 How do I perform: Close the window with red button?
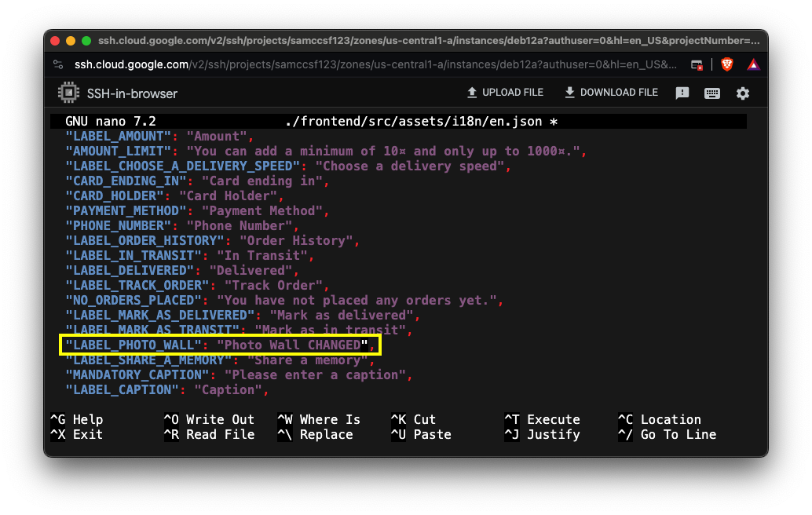pyautogui.click(x=55, y=41)
